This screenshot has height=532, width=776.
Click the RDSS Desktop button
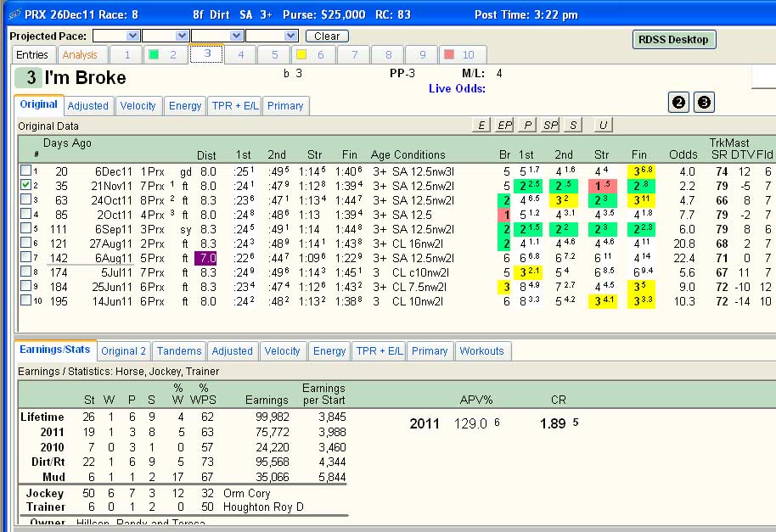click(x=673, y=40)
